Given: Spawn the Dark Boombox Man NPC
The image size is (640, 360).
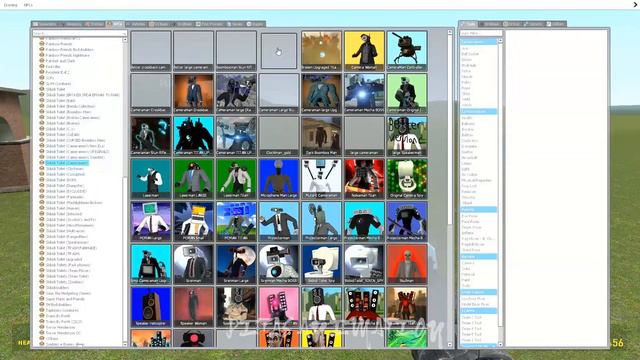Looking at the screenshot, I should [321, 136].
